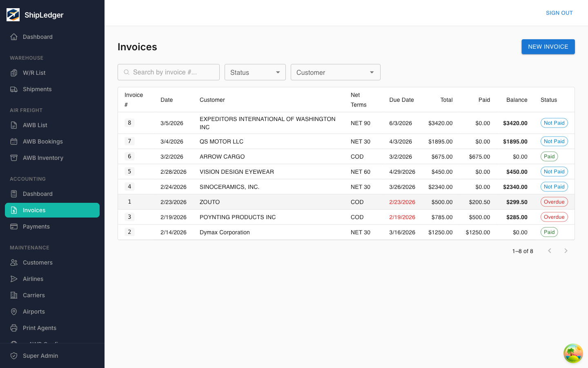
Task: Click EXPEDITORS INTERNATIONAL OF WASHINGTON INC customer
Action: click(267, 123)
